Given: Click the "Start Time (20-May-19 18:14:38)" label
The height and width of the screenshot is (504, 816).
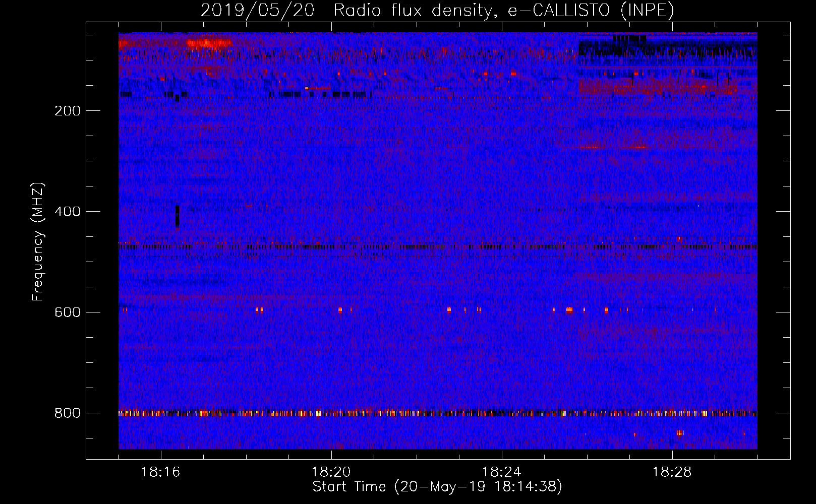Looking at the screenshot, I should pos(437,487).
